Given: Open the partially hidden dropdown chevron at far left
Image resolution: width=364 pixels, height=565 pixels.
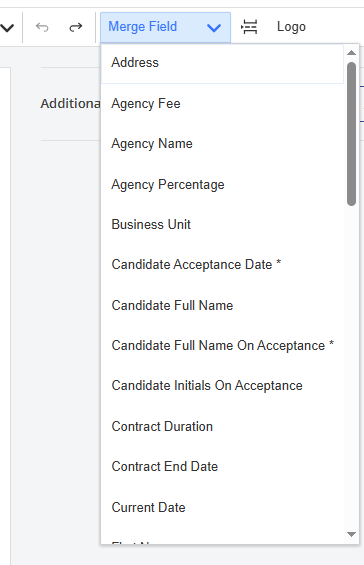Looking at the screenshot, I should (x=7, y=27).
